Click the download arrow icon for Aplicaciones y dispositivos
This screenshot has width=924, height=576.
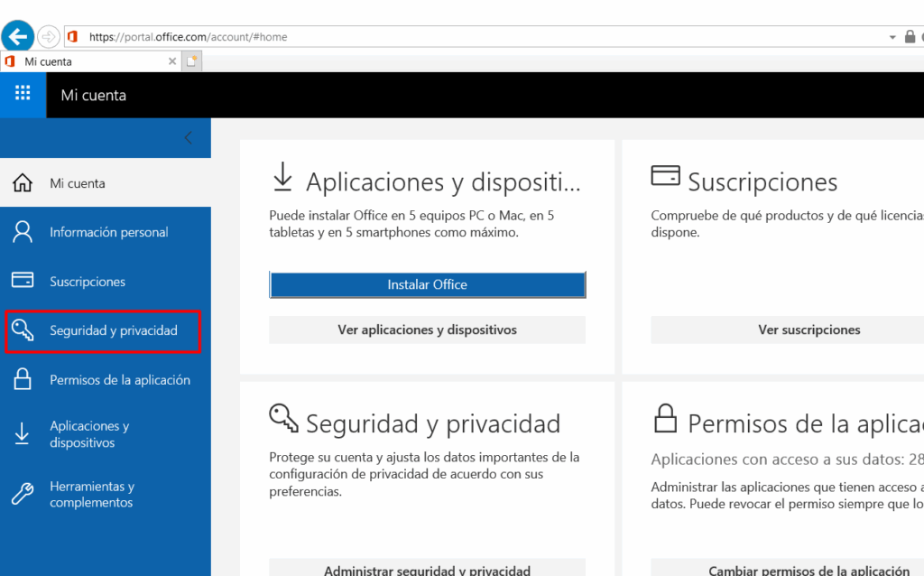23,434
